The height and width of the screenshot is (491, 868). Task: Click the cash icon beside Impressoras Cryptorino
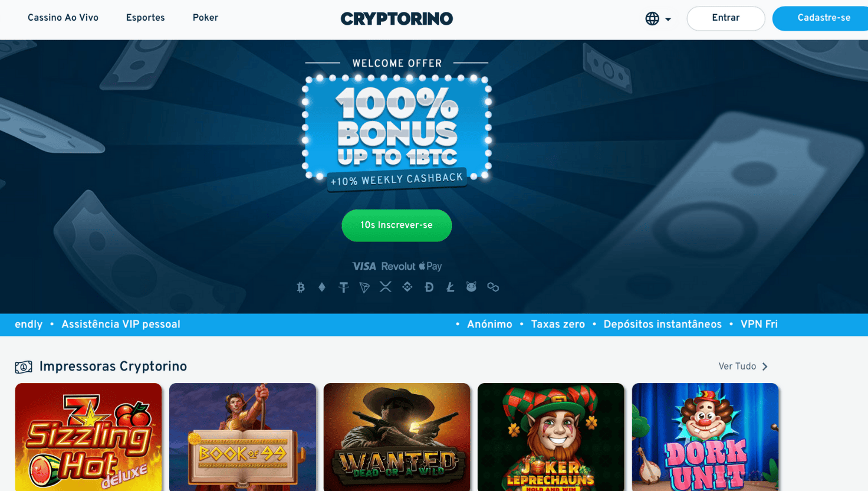tap(24, 367)
